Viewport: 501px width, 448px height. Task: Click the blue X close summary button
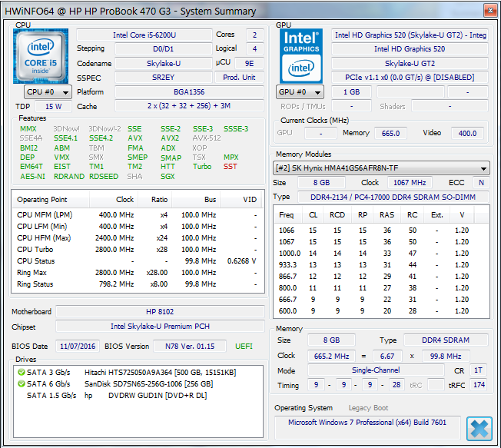pos(479,429)
